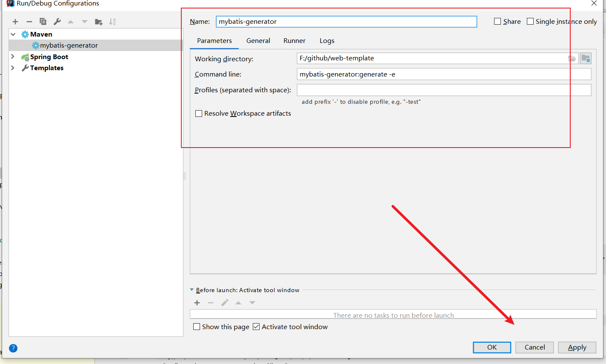This screenshot has width=606, height=364.
Task: Expand the Spring Boot node
Action: [x=13, y=57]
